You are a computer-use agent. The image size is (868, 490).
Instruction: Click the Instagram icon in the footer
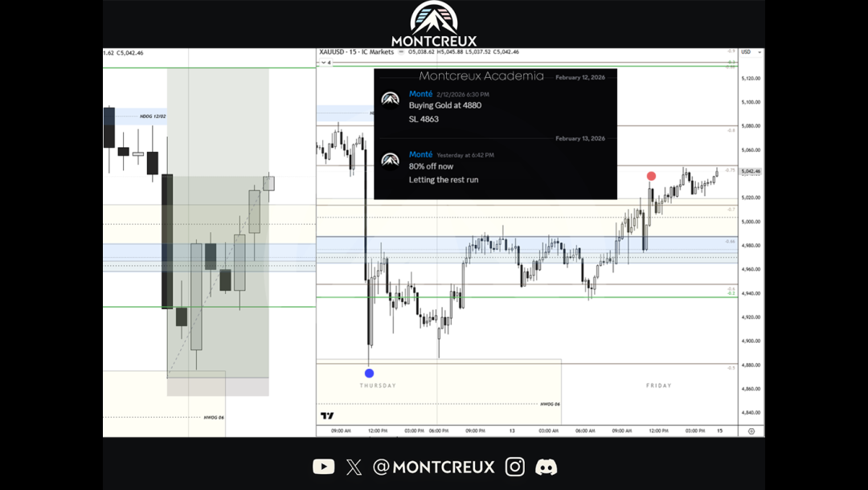tap(515, 467)
